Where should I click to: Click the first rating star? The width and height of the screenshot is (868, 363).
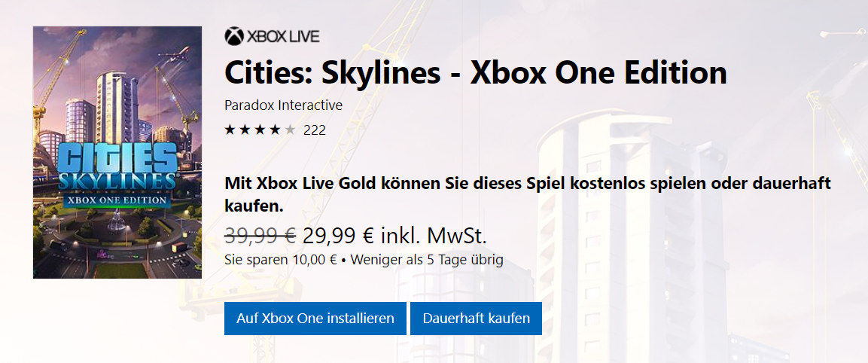(230, 130)
